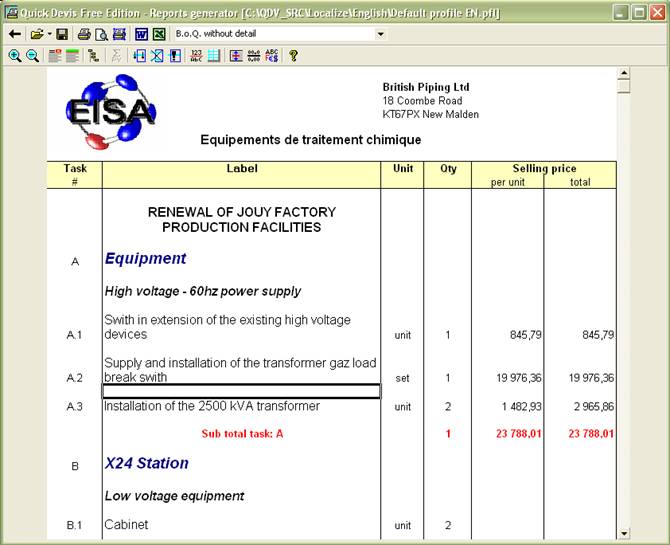Export report to Word

(x=141, y=34)
